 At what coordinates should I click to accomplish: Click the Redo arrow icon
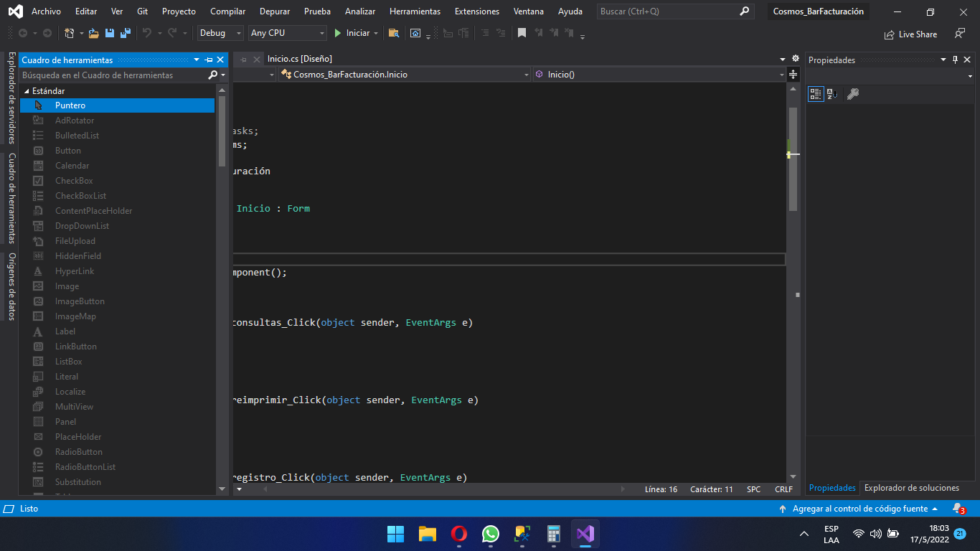point(172,33)
